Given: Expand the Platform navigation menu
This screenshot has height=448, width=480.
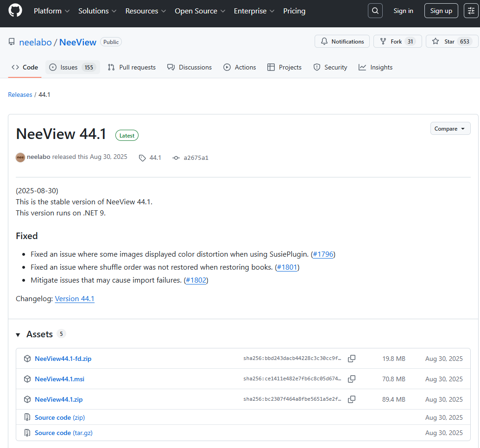Looking at the screenshot, I should coord(51,11).
